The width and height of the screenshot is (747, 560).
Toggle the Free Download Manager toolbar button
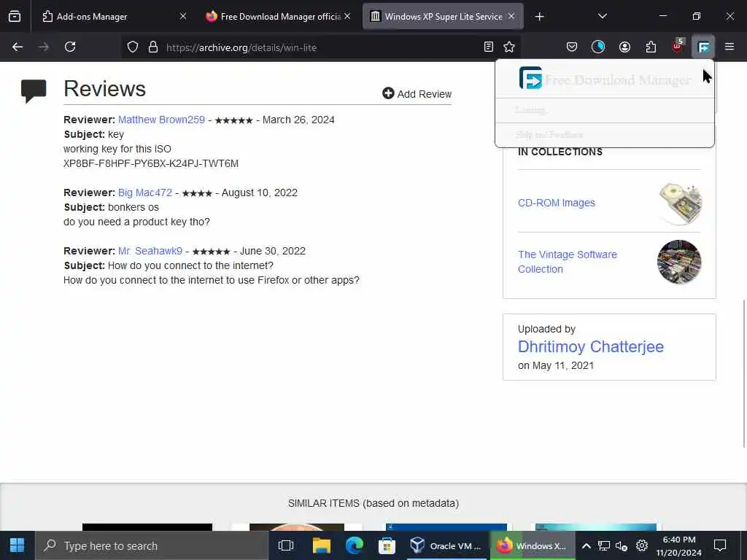point(703,47)
